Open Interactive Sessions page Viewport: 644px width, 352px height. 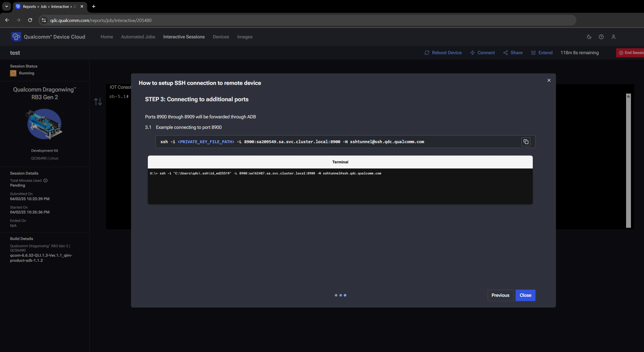coord(184,37)
